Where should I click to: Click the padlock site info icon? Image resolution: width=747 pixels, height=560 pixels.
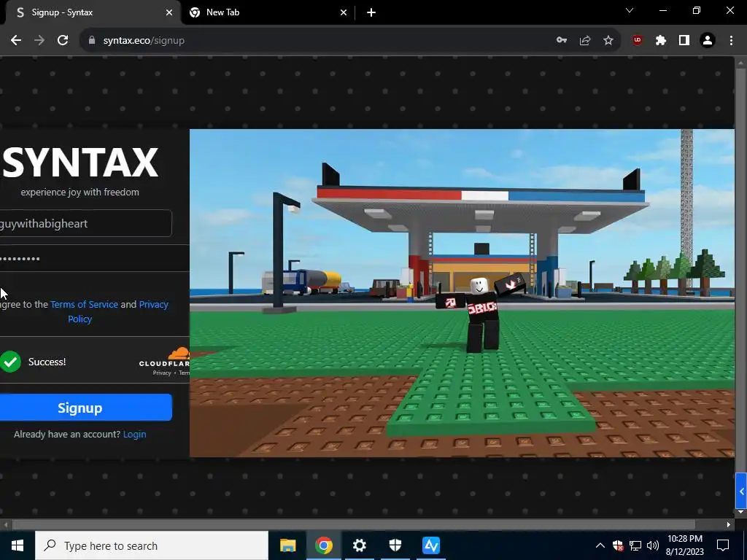(91, 41)
